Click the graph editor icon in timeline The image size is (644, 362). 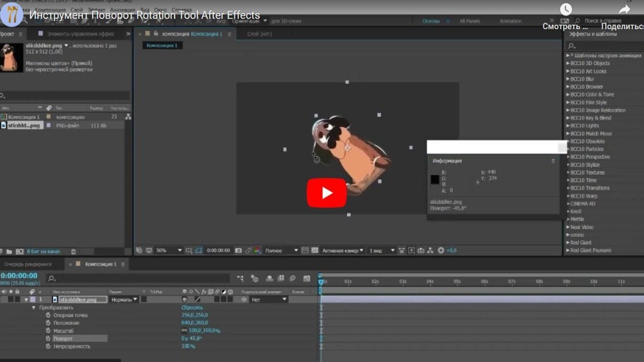[306, 280]
